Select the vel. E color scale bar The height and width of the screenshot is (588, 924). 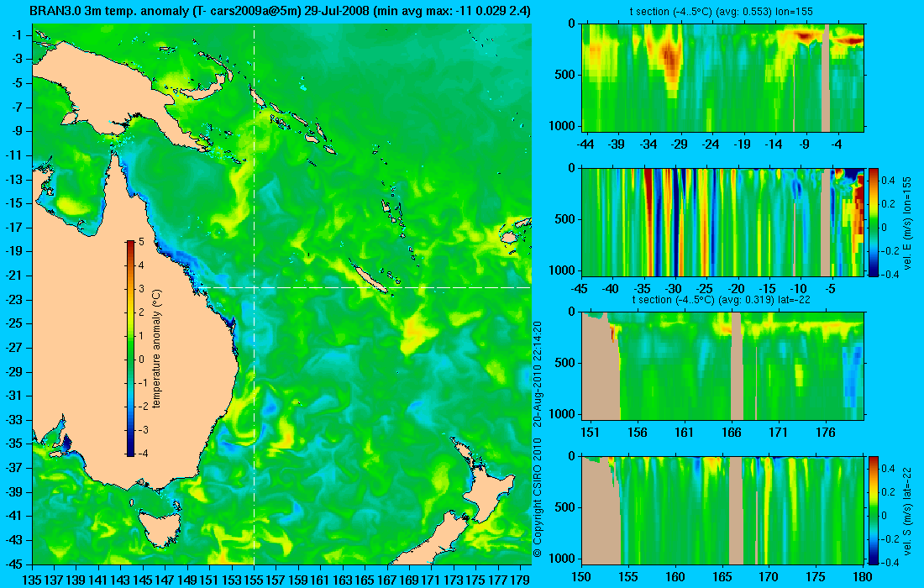click(x=873, y=222)
